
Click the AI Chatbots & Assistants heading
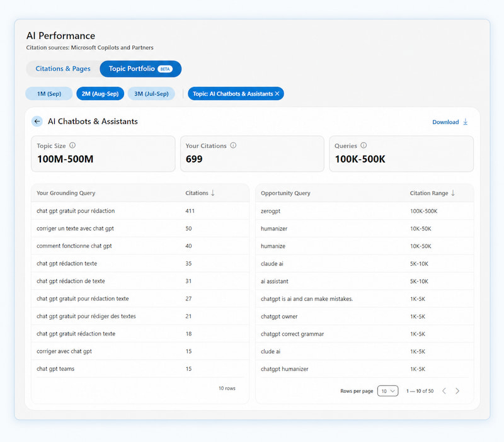click(x=93, y=122)
